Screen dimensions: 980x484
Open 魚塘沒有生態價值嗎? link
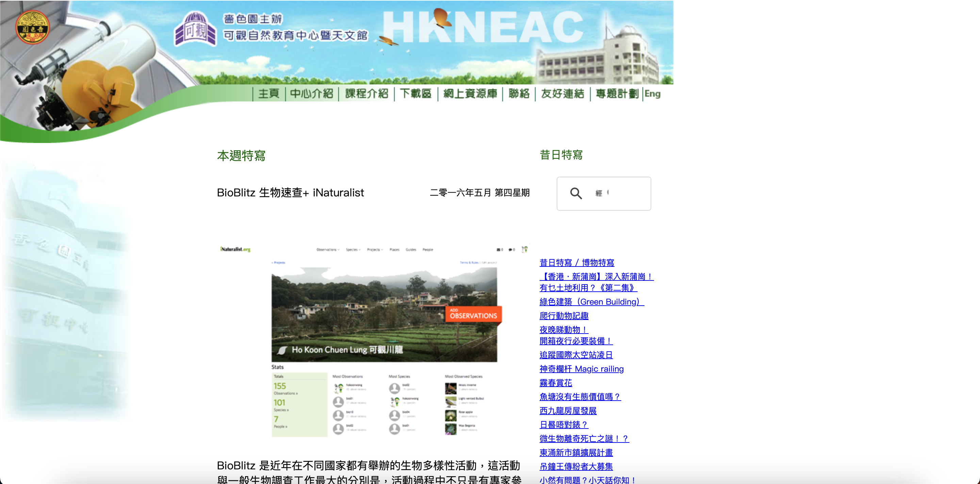point(580,397)
